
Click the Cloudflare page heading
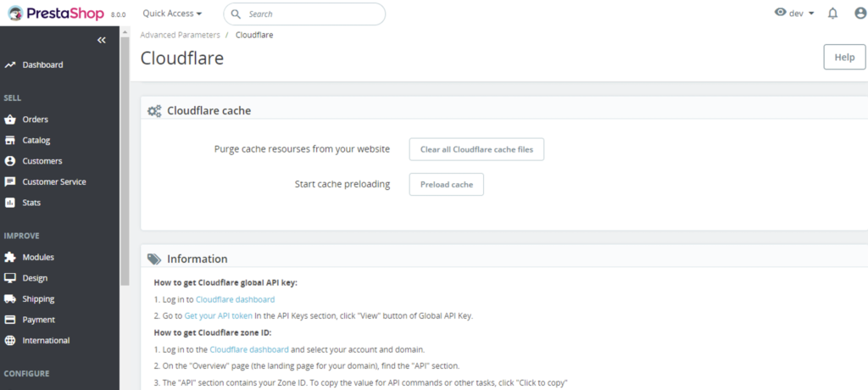[x=182, y=58]
